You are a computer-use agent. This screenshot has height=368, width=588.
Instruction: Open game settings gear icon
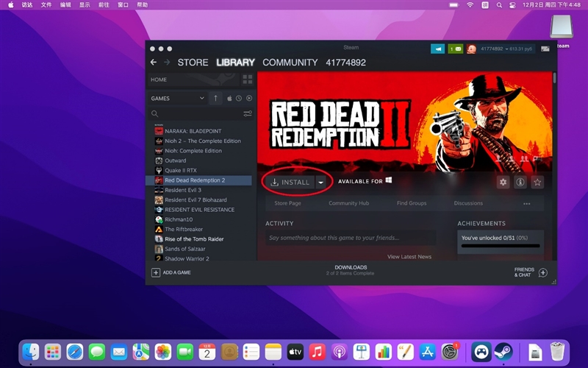pyautogui.click(x=503, y=182)
